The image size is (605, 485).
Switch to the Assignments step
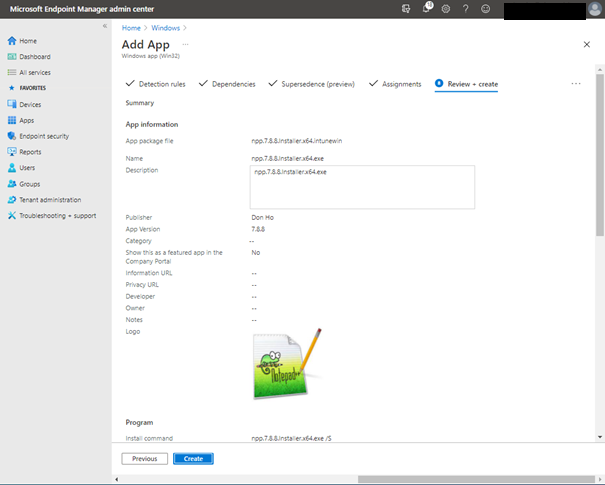[395, 84]
